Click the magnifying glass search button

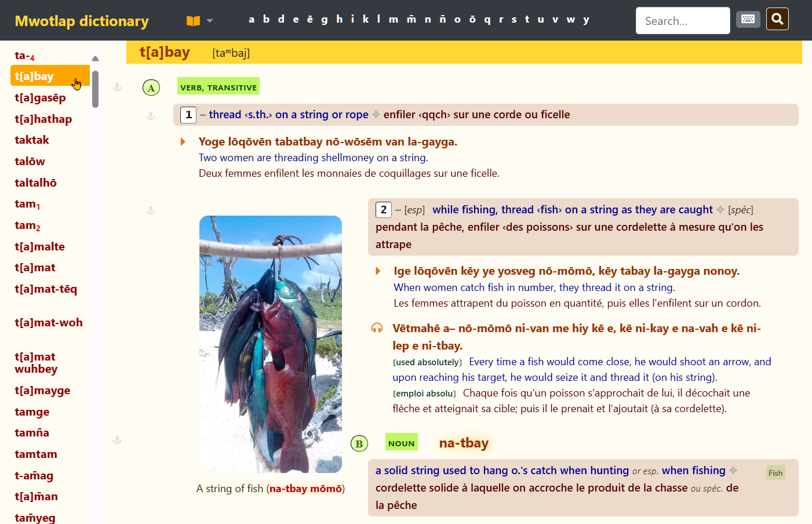(777, 19)
